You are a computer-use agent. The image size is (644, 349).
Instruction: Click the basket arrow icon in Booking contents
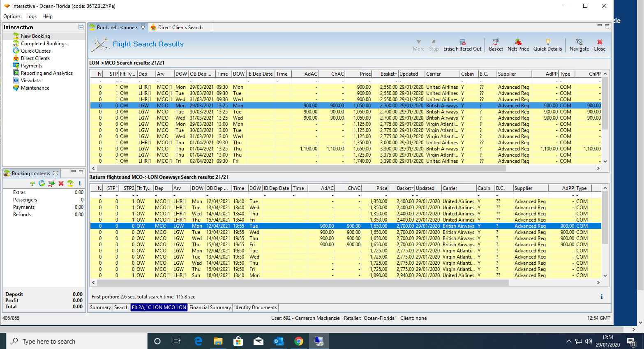51,183
